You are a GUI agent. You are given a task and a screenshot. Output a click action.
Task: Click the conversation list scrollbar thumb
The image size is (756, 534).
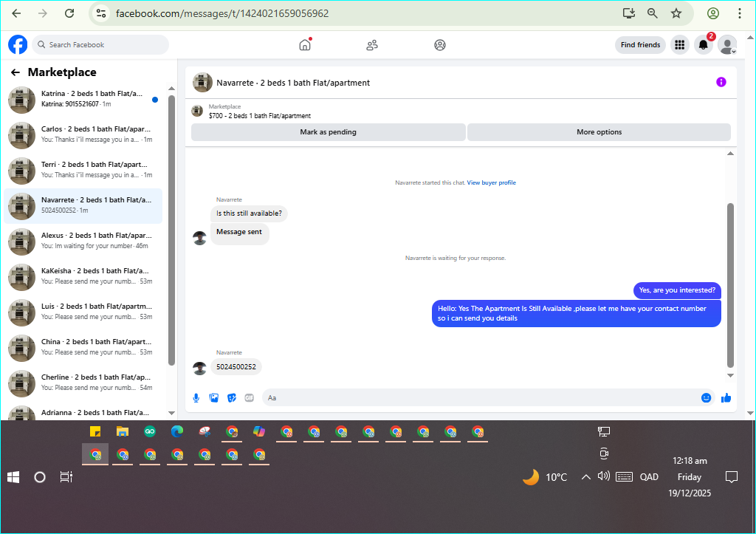171,230
